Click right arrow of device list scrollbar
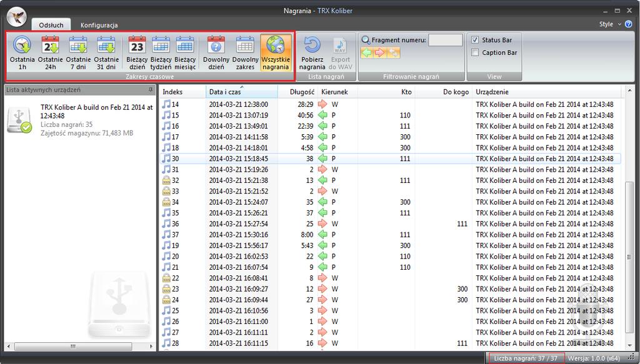Image resolution: width=640 pixels, height=364 pixels. pos(151,347)
